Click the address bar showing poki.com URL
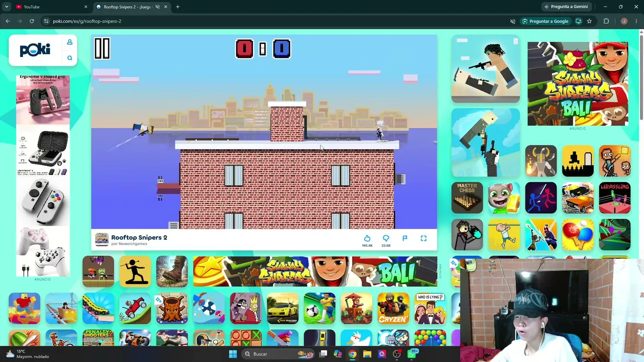 pos(277,21)
